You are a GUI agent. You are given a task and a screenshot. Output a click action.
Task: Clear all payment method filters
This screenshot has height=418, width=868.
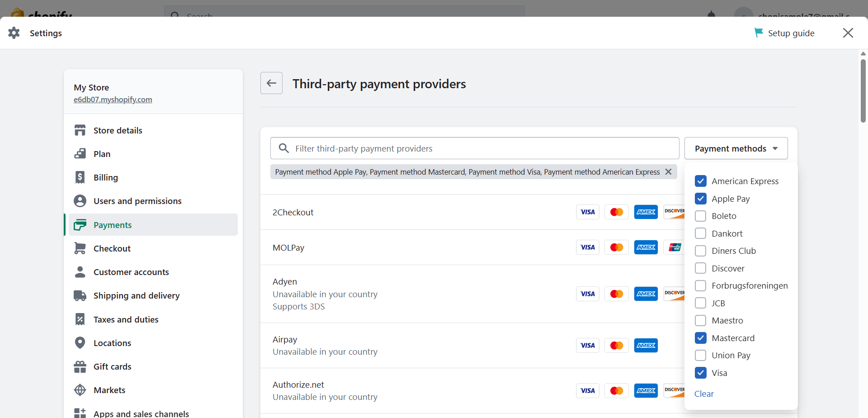pyautogui.click(x=704, y=394)
